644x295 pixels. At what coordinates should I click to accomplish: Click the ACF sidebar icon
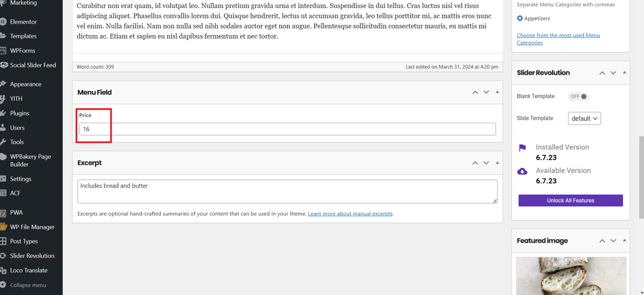[3, 193]
